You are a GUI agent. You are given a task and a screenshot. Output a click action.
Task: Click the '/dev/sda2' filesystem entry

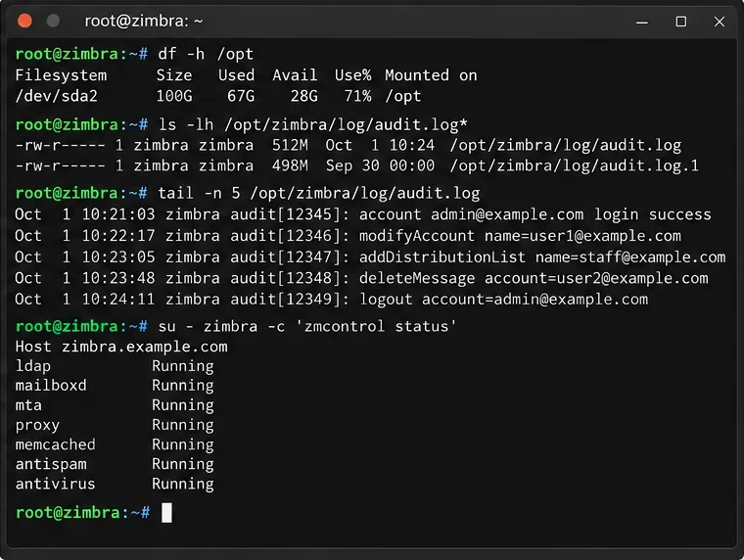(56, 96)
